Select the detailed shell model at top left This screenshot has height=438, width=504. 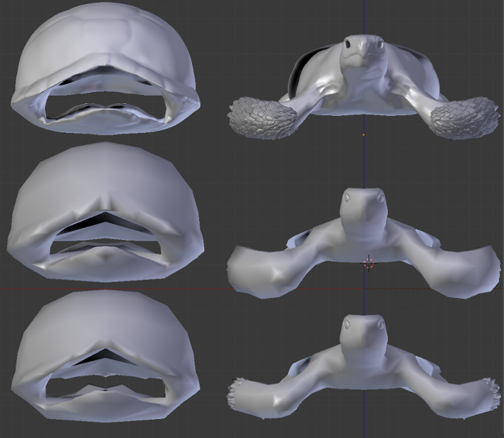[104, 44]
